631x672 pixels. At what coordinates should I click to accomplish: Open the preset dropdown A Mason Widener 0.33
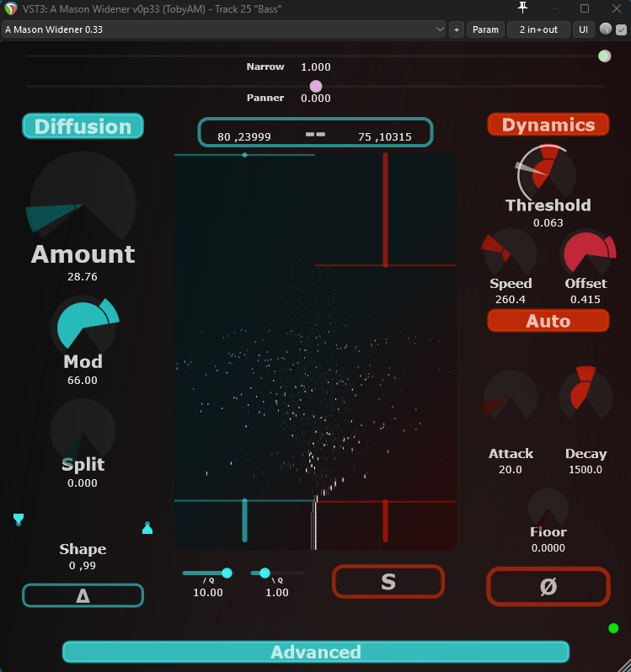223,29
